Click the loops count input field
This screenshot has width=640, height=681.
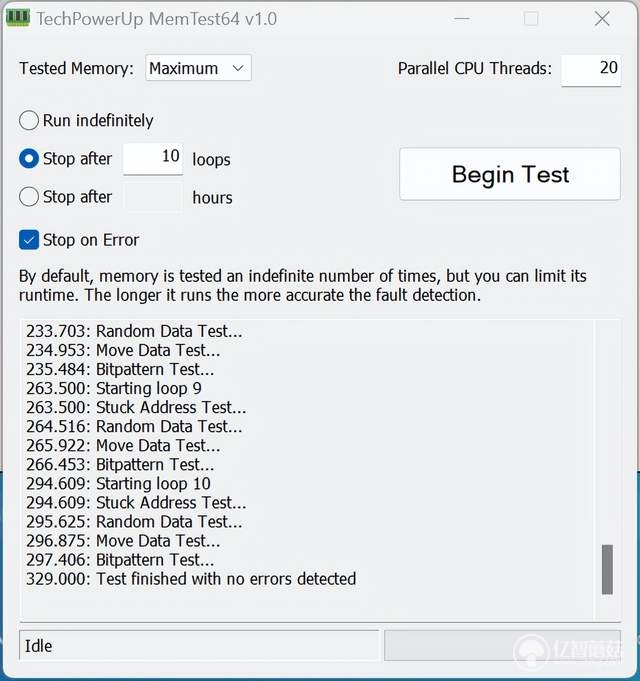(x=153, y=159)
